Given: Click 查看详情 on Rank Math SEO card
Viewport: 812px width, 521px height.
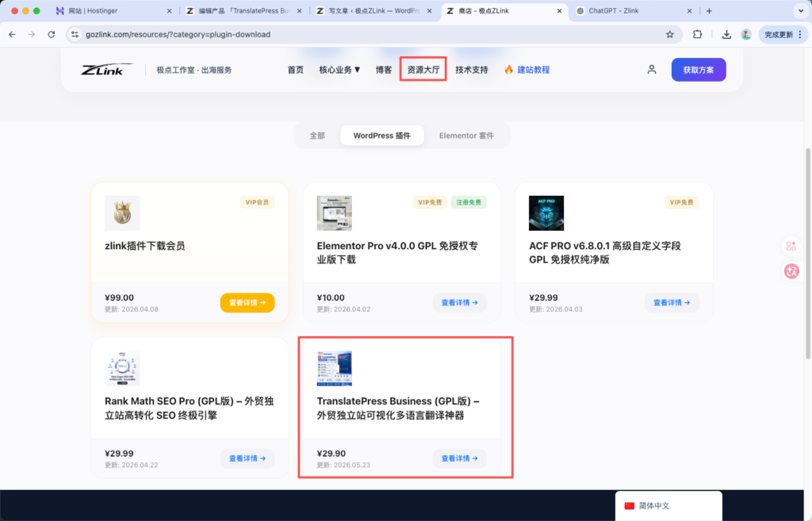Looking at the screenshot, I should click(247, 458).
